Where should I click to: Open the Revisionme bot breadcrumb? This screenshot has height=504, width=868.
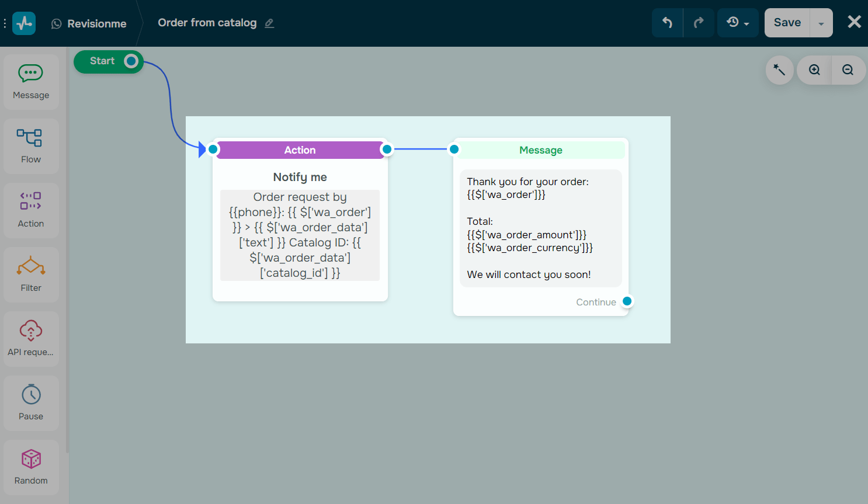[x=89, y=23]
